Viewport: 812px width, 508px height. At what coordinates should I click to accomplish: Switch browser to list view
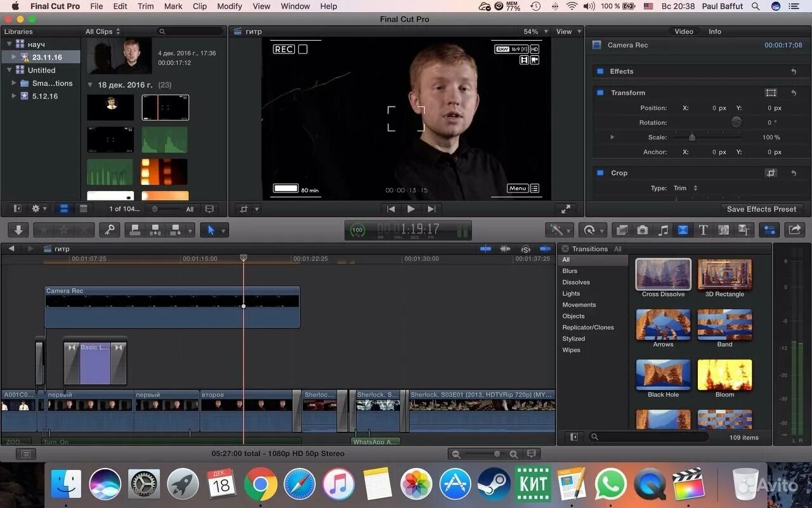point(83,209)
